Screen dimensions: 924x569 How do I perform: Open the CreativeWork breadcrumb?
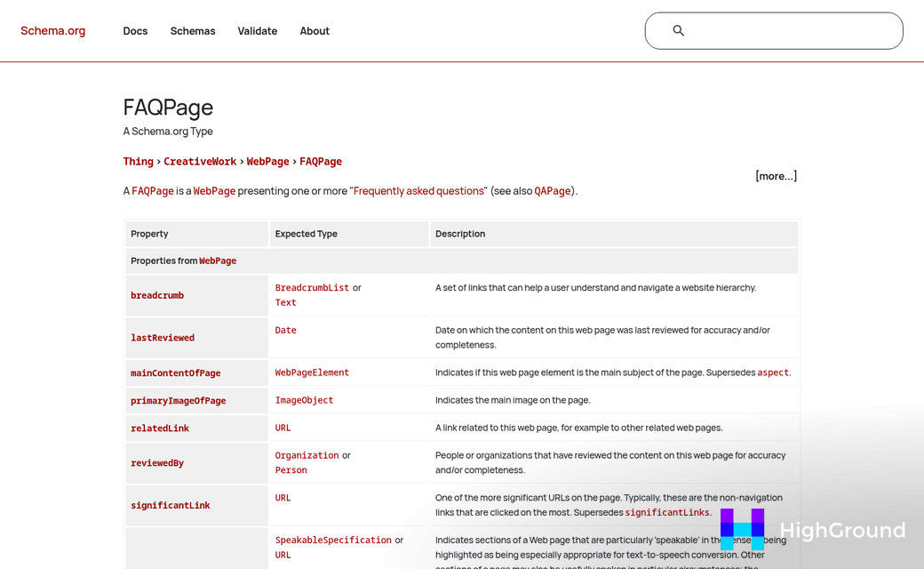click(200, 161)
